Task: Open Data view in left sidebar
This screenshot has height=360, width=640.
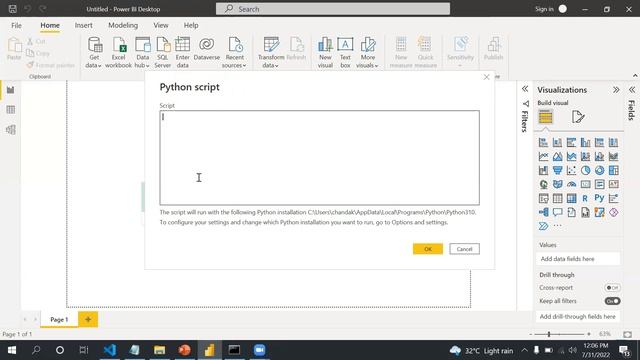Action: point(11,109)
